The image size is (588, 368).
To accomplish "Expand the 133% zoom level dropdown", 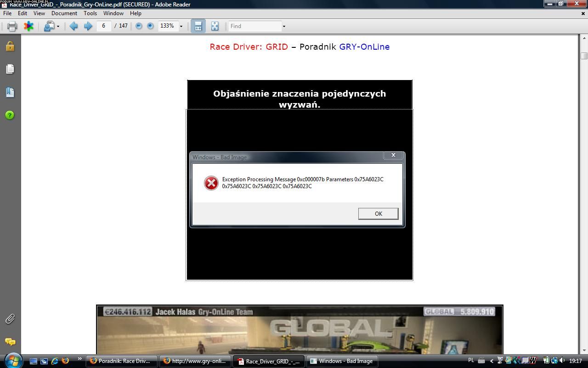I will pyautogui.click(x=181, y=26).
